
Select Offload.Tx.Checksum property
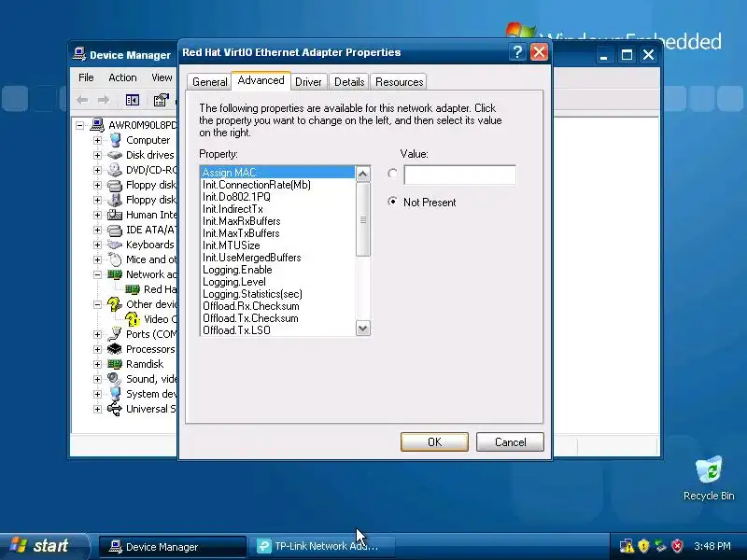(x=277, y=318)
